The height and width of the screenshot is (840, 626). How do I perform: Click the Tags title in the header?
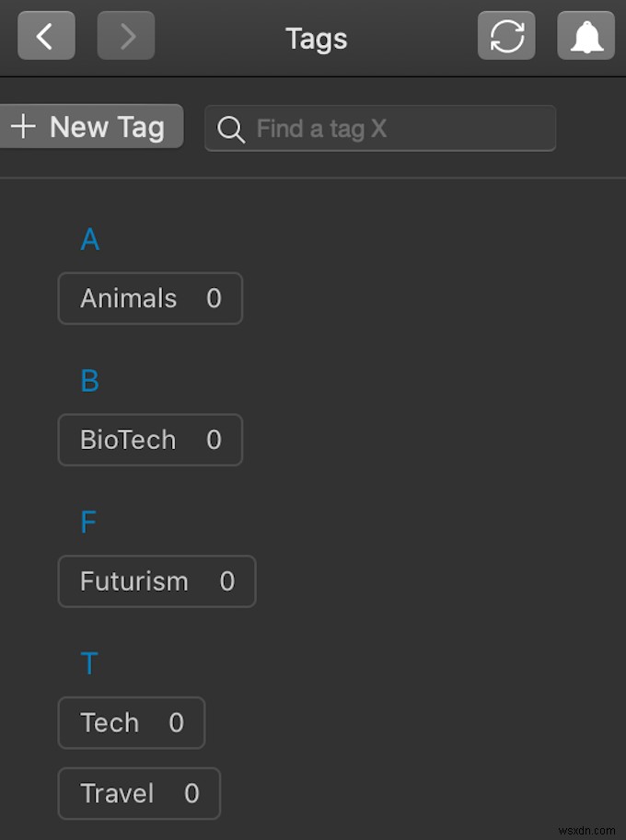coord(316,39)
